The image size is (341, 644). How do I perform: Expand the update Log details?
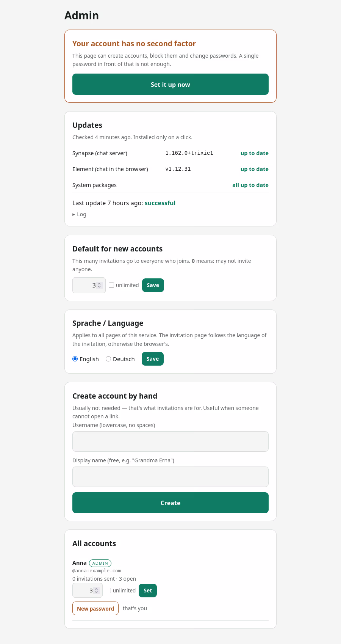pos(79,214)
